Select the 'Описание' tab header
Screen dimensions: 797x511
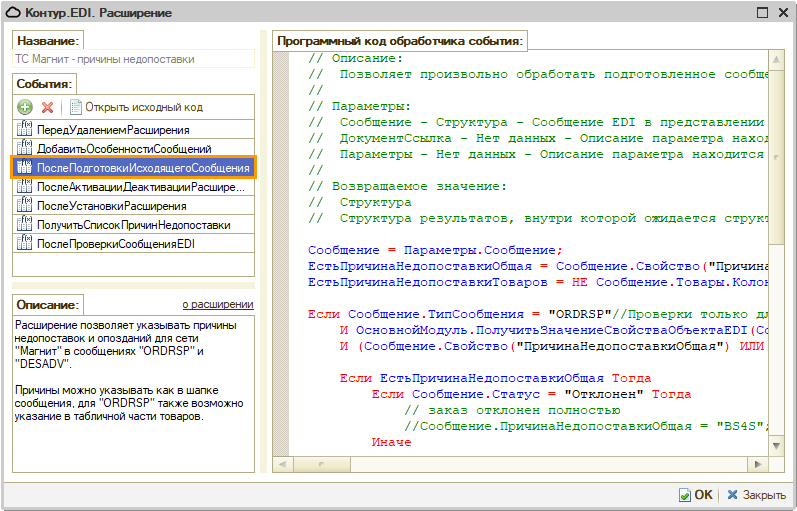tap(47, 305)
